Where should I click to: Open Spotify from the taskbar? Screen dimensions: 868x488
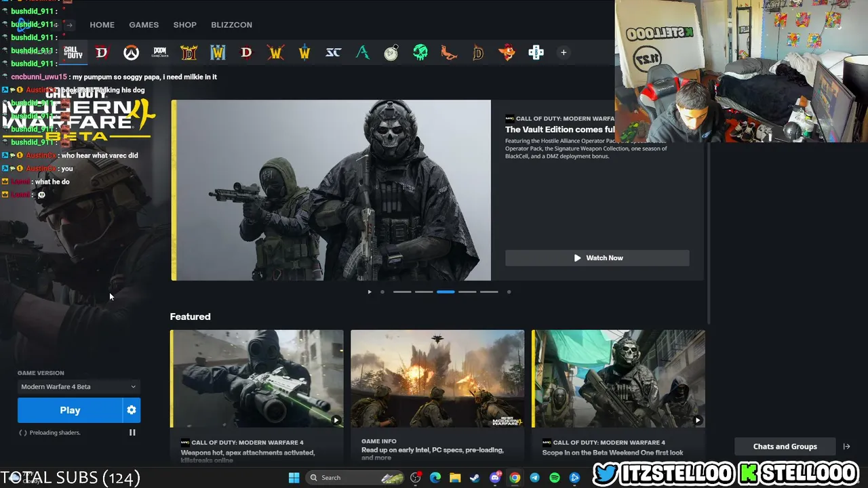click(x=554, y=478)
